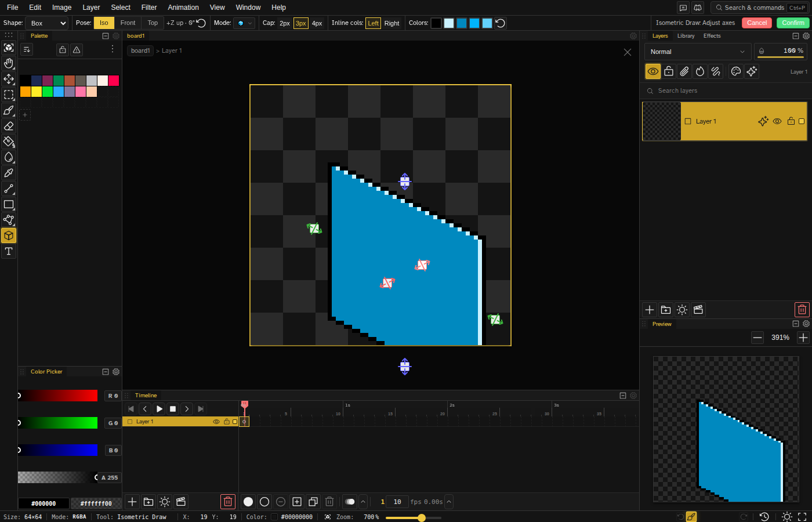Screen dimensions: 812x522
Task: Select the Line tool
Action: pyautogui.click(x=9, y=188)
